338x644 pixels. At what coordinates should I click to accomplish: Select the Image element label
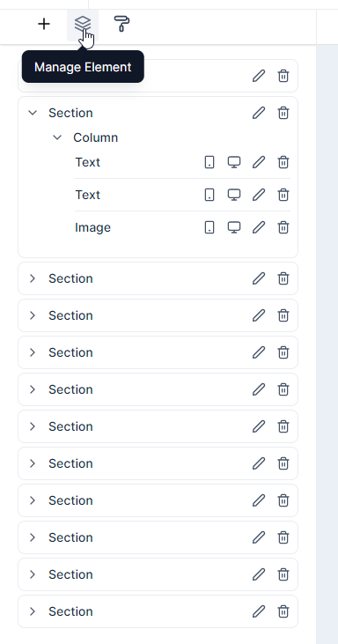92,227
